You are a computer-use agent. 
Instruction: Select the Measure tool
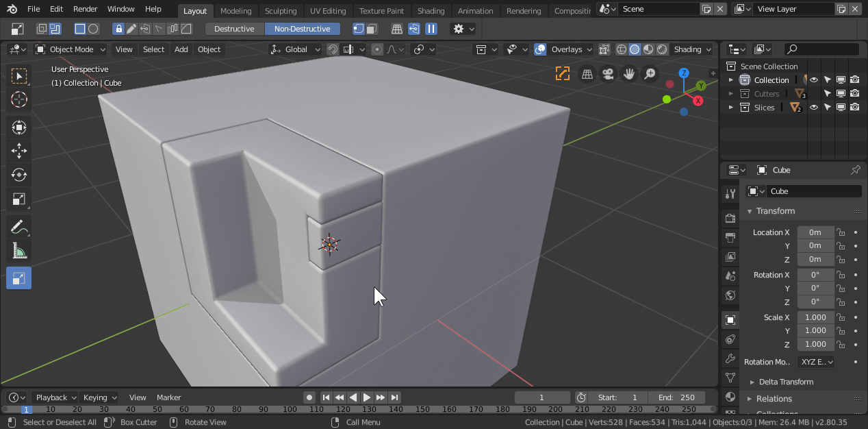(x=19, y=252)
